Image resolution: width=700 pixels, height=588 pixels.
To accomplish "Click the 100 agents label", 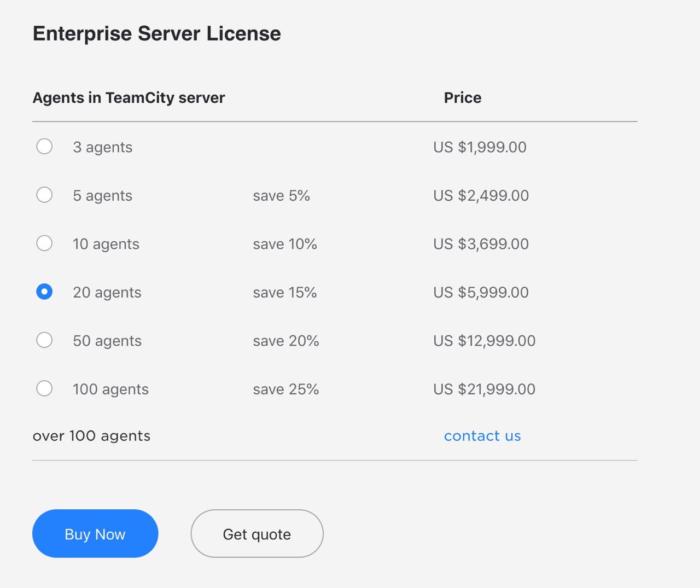I will (x=110, y=389).
